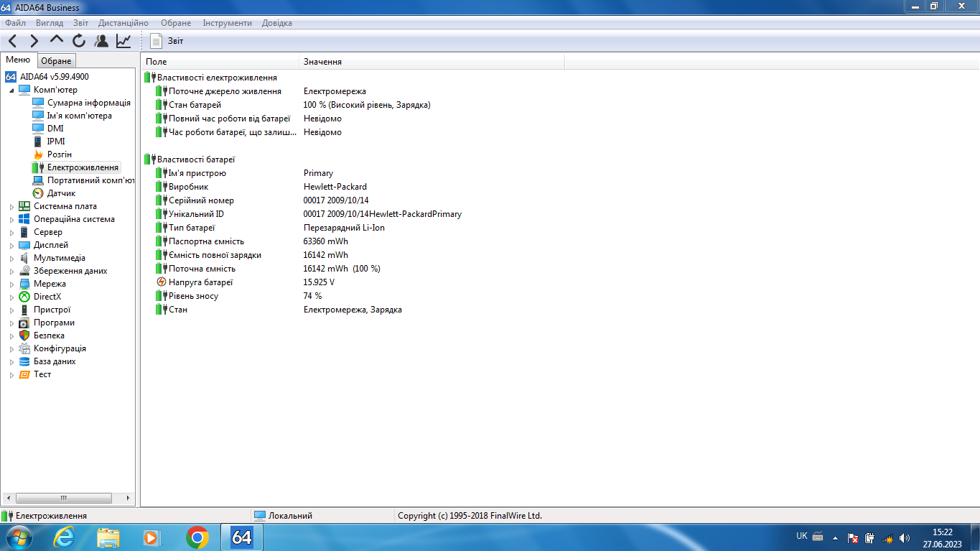
Task: Open the Дистанційно menu
Action: point(123,23)
